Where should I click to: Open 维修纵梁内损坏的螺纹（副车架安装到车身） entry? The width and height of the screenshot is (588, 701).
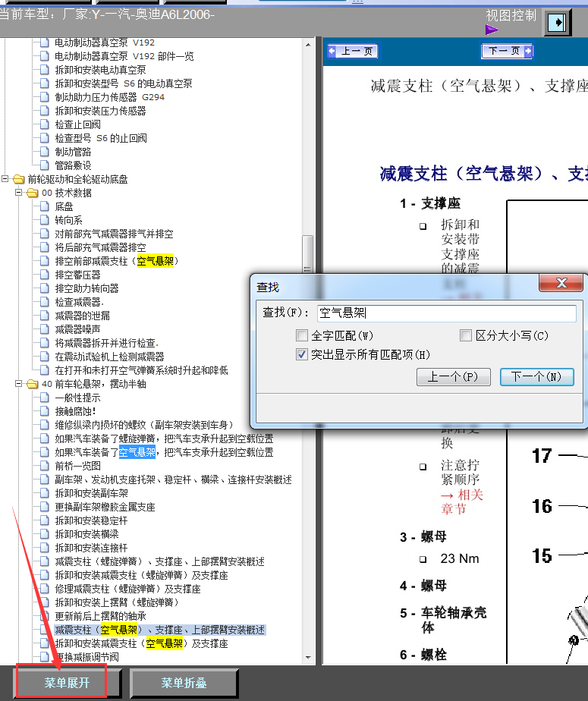coord(144,425)
